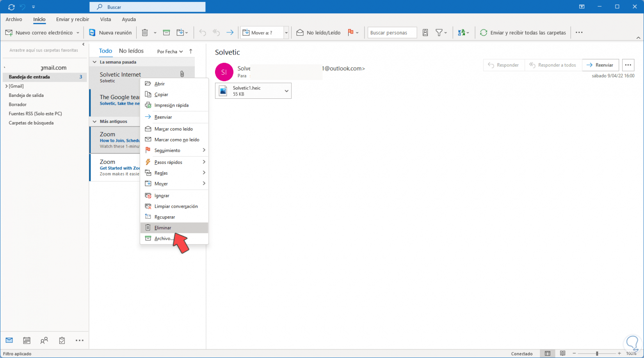644x358 pixels.
Task: Expand the [Gmail] folder
Action: [6, 86]
